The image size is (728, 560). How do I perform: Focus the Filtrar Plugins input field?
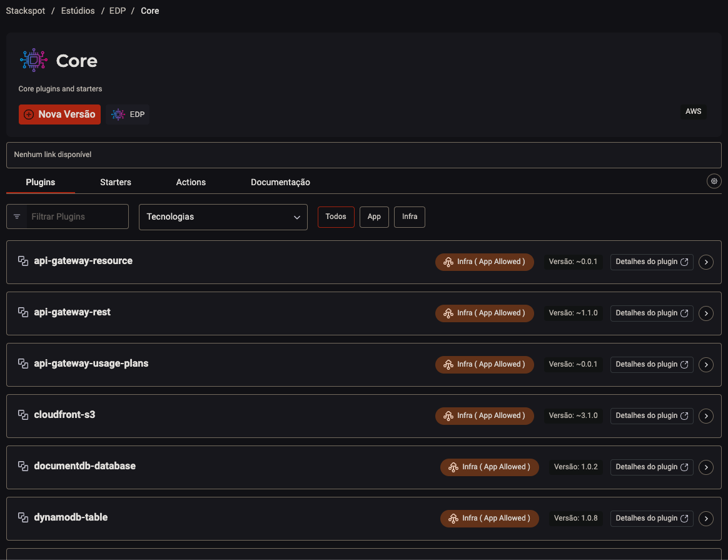68,216
